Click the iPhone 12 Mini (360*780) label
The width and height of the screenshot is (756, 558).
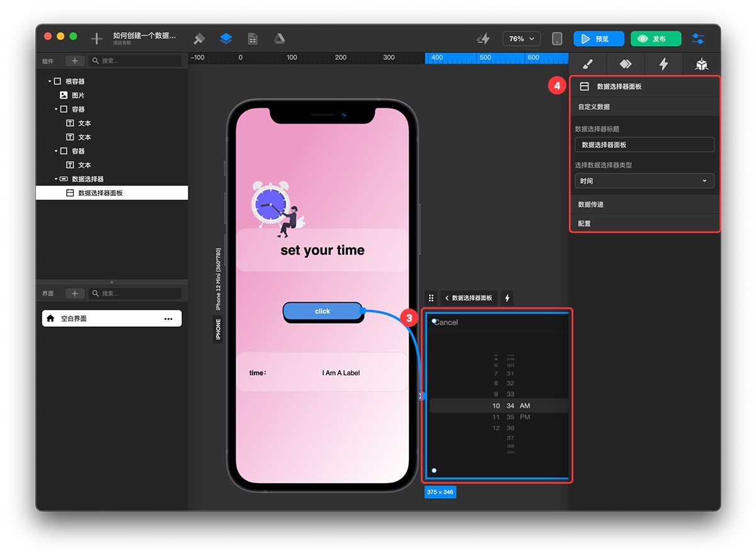pyautogui.click(x=218, y=278)
